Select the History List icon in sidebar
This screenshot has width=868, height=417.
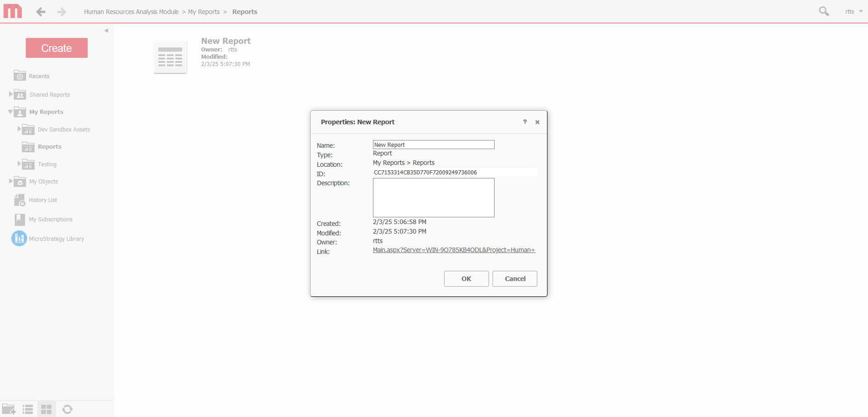(x=19, y=200)
